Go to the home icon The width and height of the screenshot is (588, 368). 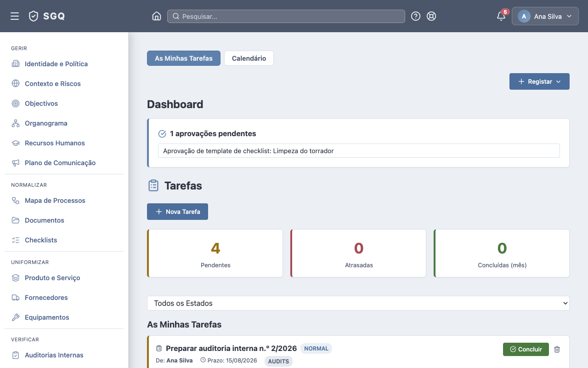pyautogui.click(x=156, y=16)
